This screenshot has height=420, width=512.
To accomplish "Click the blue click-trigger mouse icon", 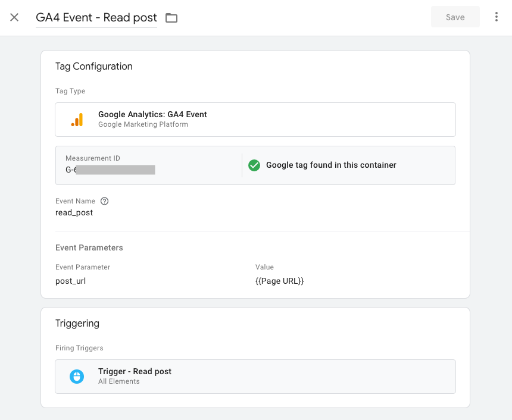I will (77, 376).
